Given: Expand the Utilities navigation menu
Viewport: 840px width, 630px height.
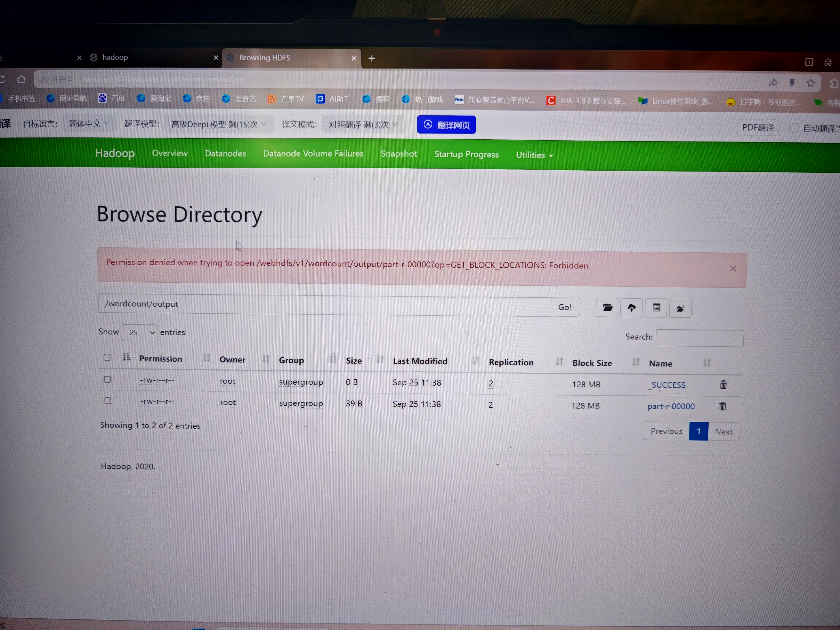Looking at the screenshot, I should (x=534, y=155).
